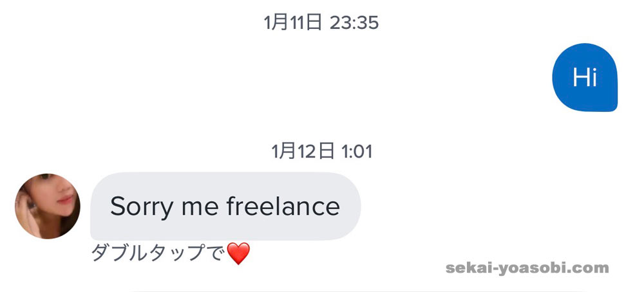Click the "1月12日 1:01" timestamp

(x=321, y=152)
